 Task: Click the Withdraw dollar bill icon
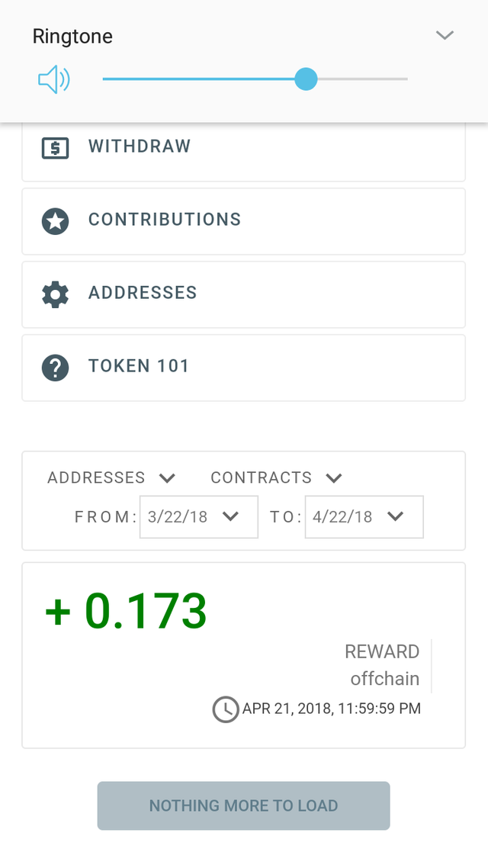pos(55,147)
